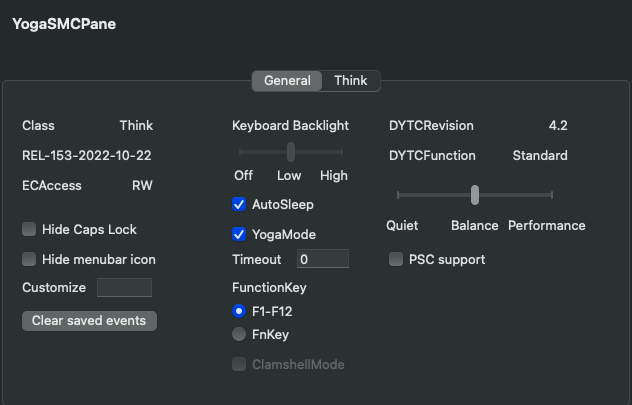
Task: Click the High backlight label
Action: 334,176
